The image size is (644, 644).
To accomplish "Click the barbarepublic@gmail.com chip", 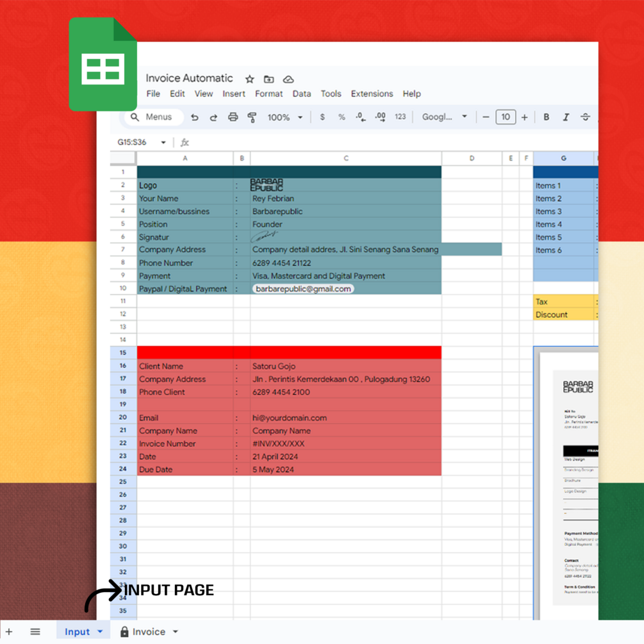I will coord(303,289).
